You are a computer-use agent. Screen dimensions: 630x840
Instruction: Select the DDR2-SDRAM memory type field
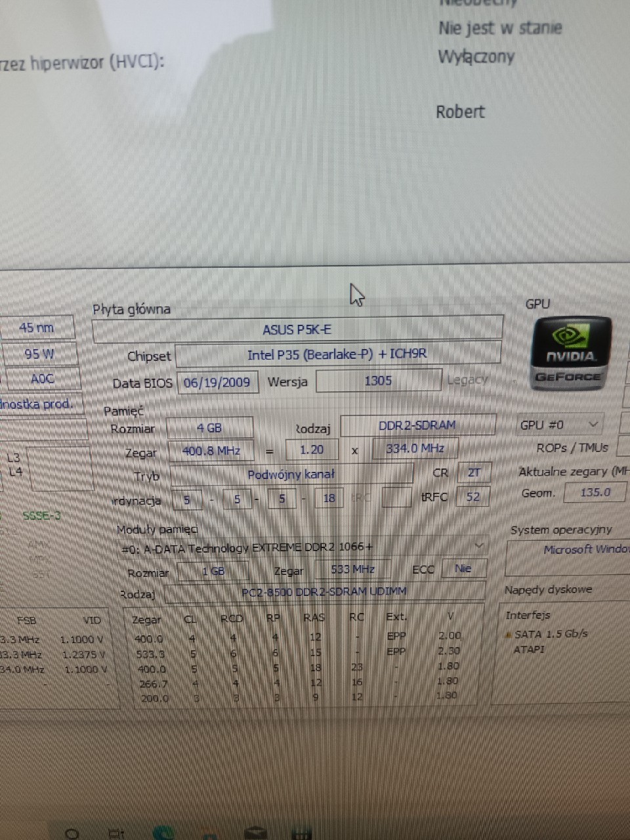(417, 425)
